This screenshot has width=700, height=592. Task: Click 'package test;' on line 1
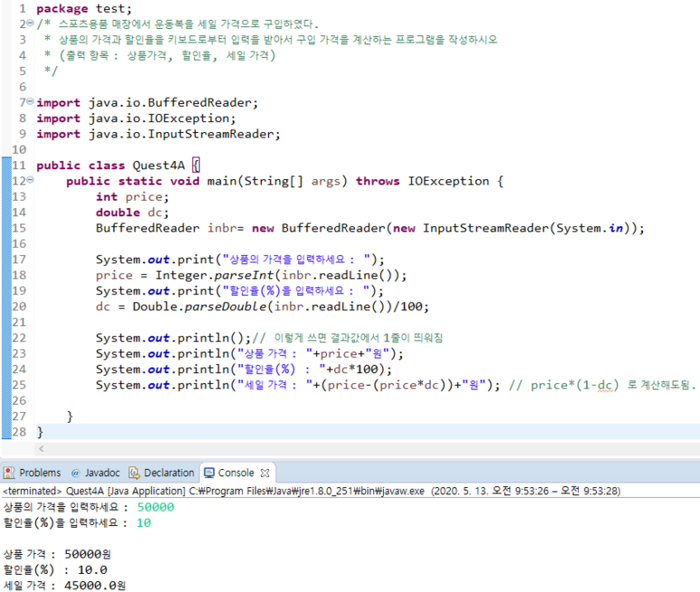[x=84, y=9]
